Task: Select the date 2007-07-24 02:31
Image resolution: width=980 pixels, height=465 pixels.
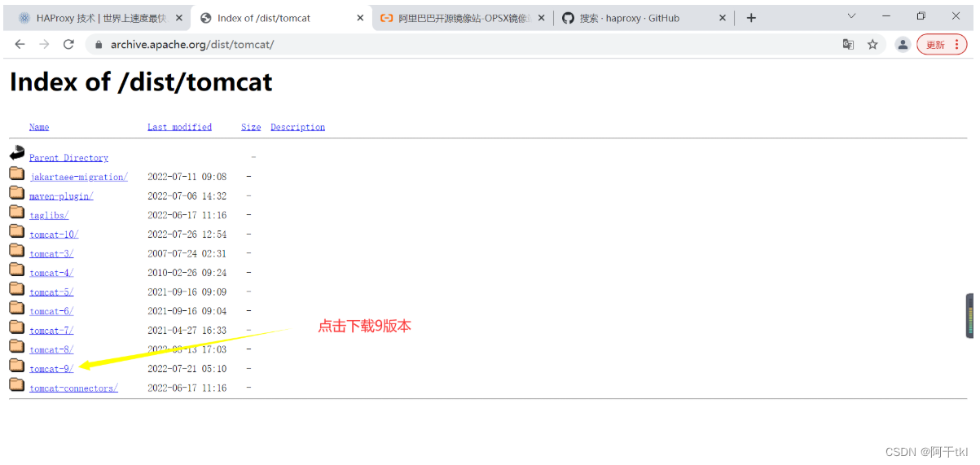Action: click(x=187, y=254)
